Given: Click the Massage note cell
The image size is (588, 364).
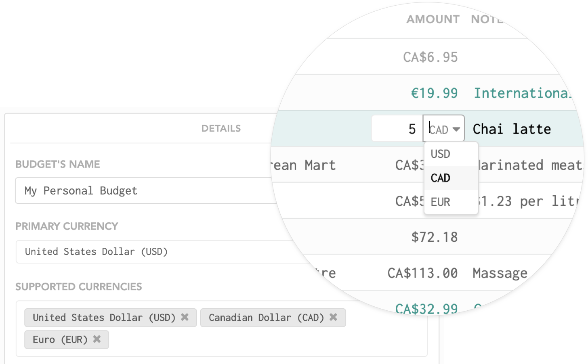Looking at the screenshot, I should click(x=500, y=273).
